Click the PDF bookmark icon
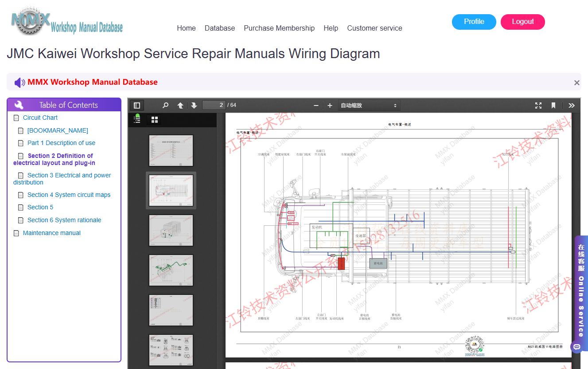The width and height of the screenshot is (588, 369). [553, 106]
